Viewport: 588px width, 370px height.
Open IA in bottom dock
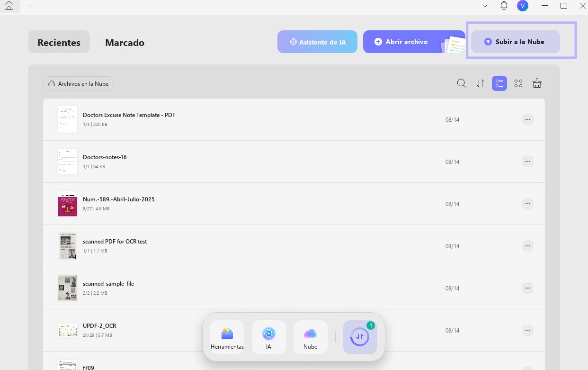[269, 337]
